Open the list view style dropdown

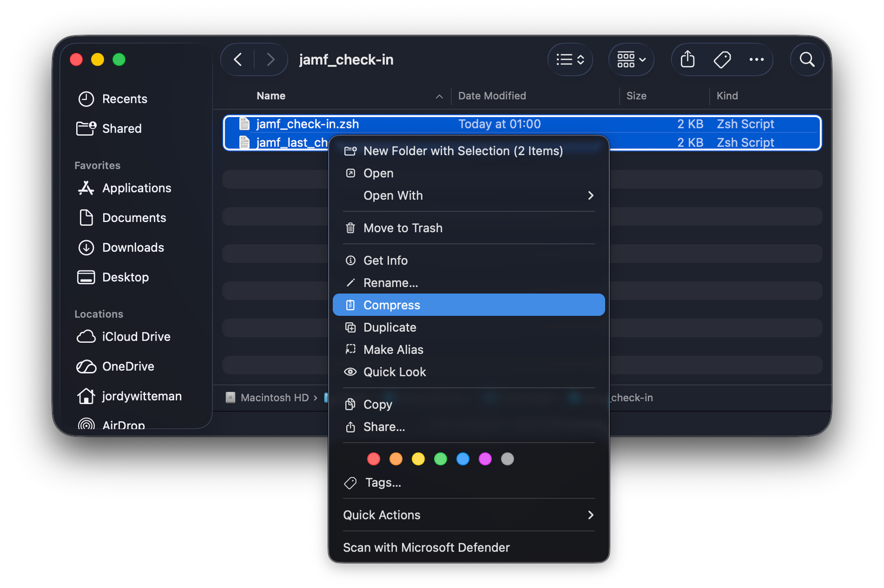click(570, 60)
